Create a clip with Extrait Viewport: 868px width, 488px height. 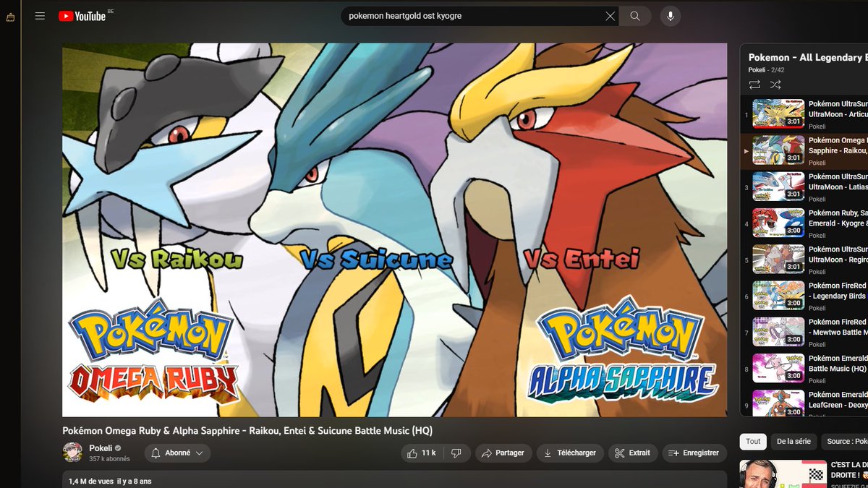[x=633, y=453]
